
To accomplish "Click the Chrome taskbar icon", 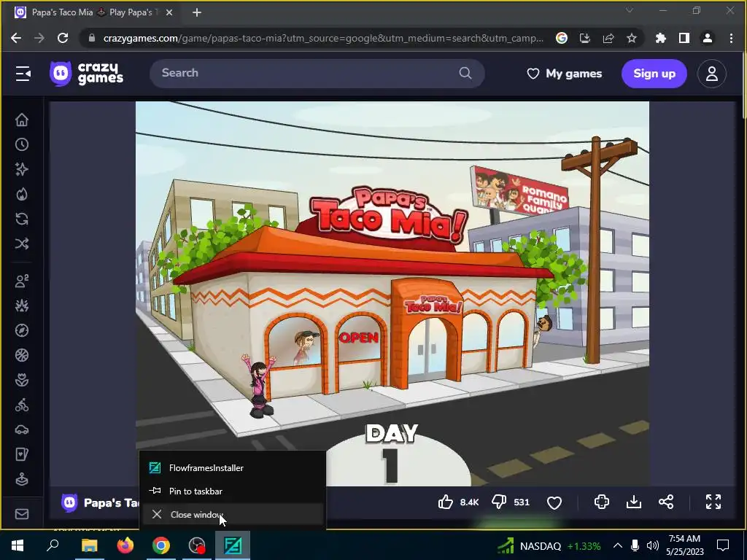I will pyautogui.click(x=161, y=545).
